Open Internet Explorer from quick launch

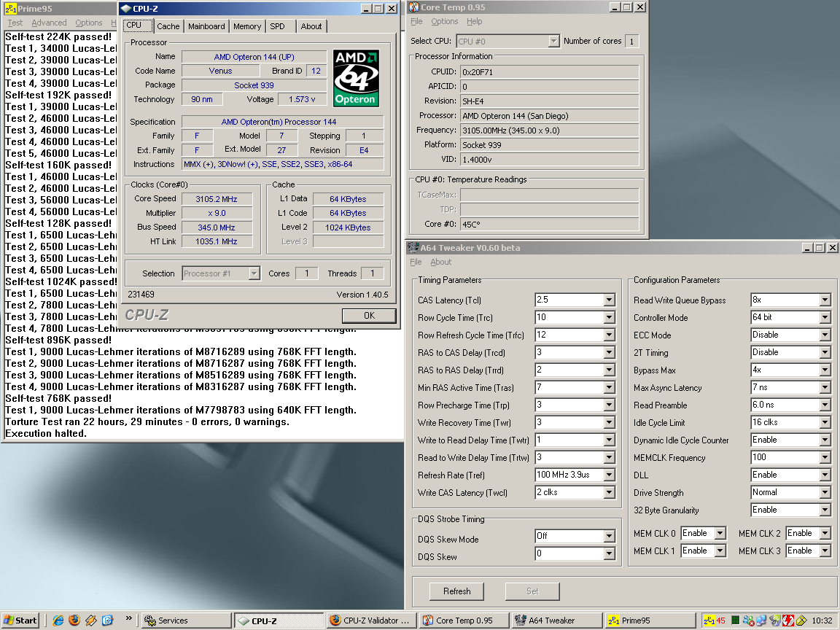[x=58, y=621]
